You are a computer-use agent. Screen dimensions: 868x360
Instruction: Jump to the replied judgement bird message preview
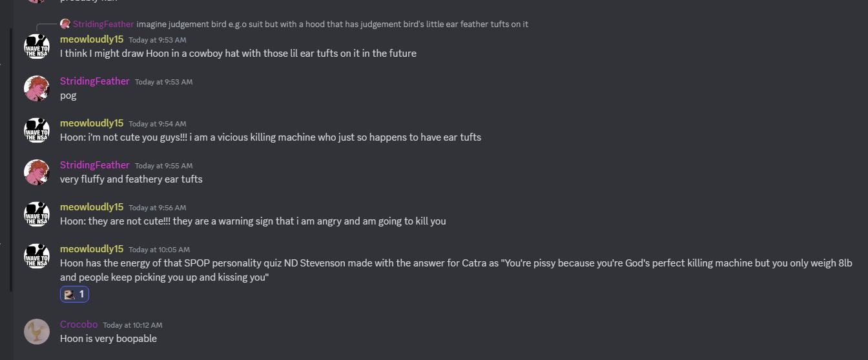point(332,25)
